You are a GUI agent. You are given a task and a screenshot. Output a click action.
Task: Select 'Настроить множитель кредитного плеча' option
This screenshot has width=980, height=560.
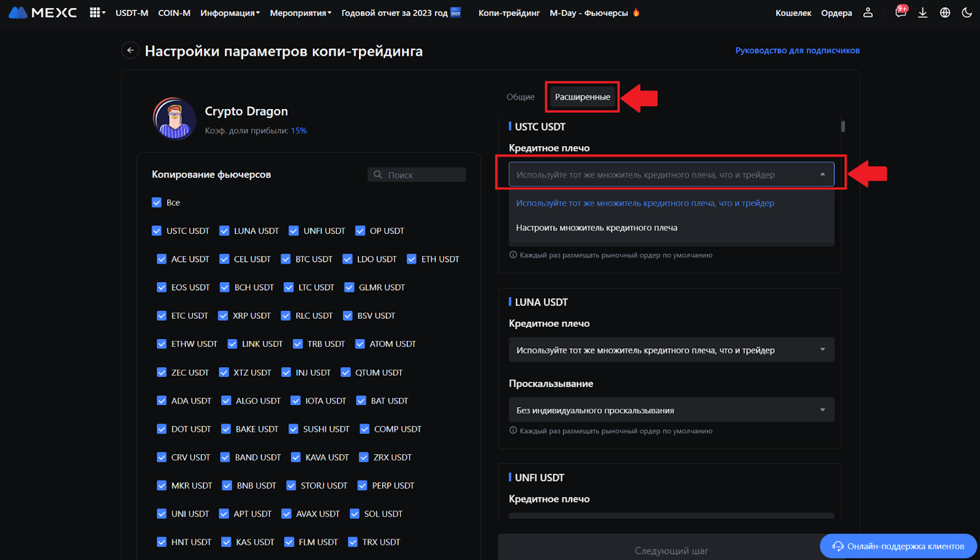[x=597, y=228]
